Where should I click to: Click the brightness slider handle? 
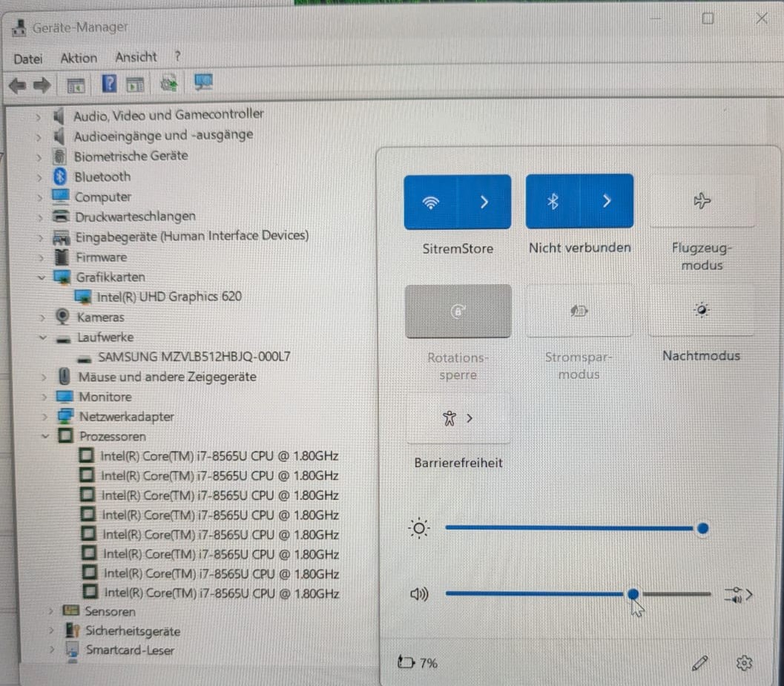pos(702,529)
